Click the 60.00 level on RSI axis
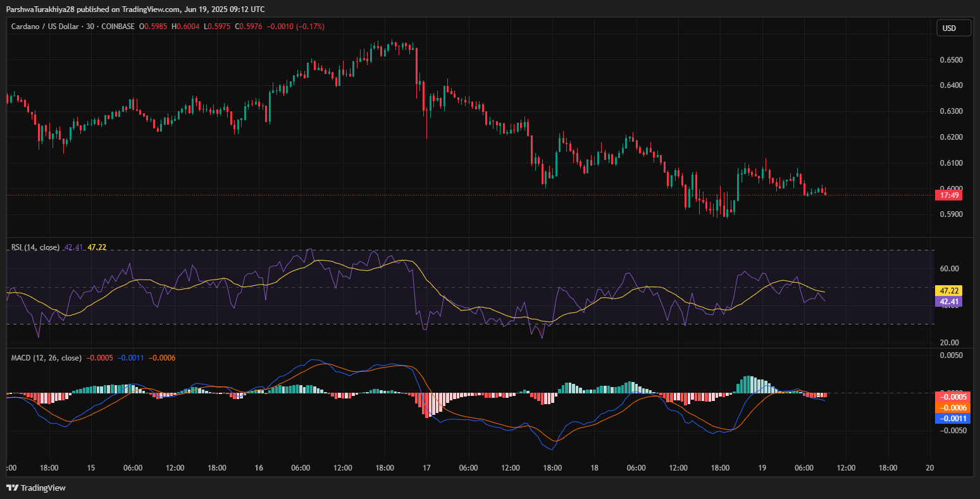980x499 pixels. [x=949, y=269]
